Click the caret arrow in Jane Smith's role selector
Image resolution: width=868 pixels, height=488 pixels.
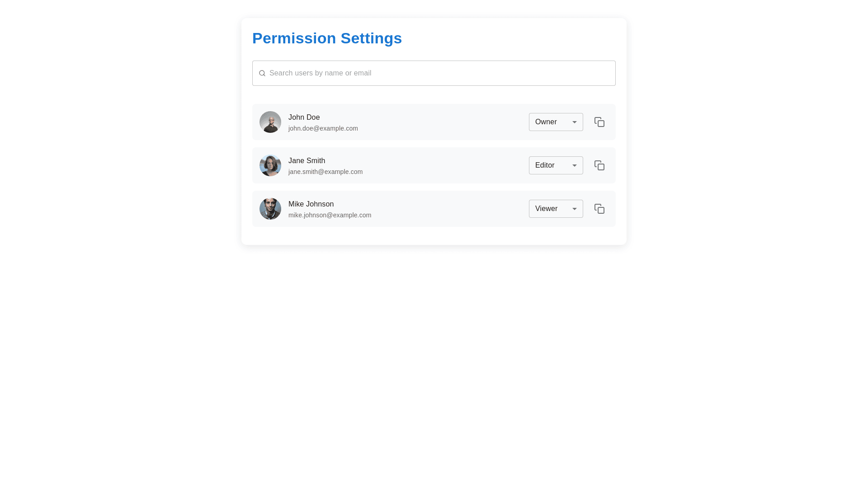click(x=575, y=165)
